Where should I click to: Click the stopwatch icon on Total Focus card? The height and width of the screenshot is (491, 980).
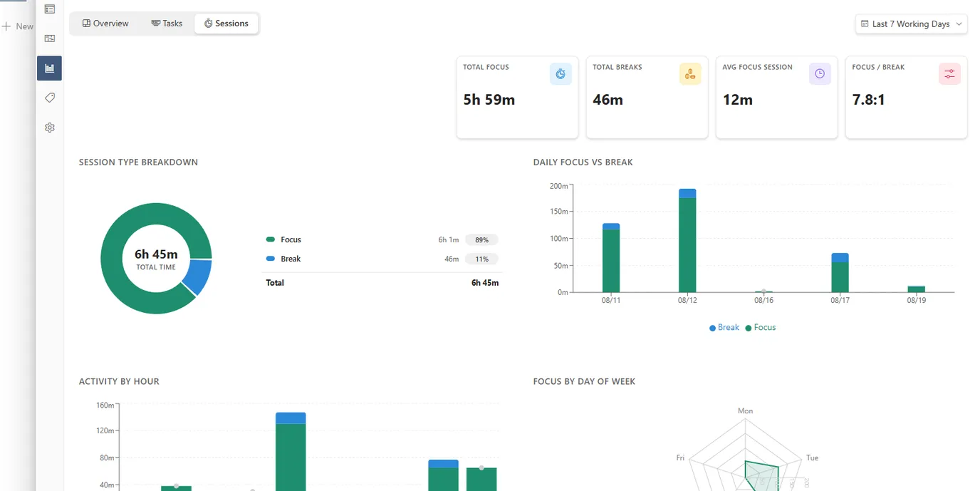[561, 73]
